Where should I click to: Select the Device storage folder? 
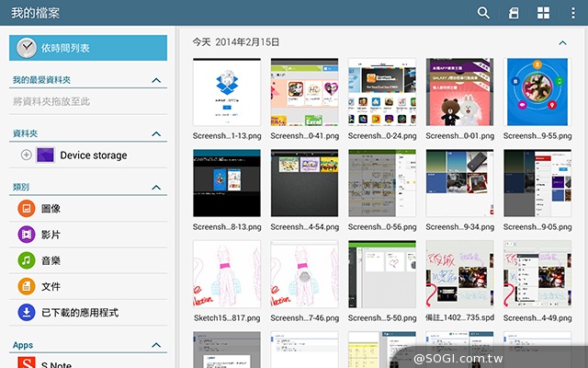93,155
